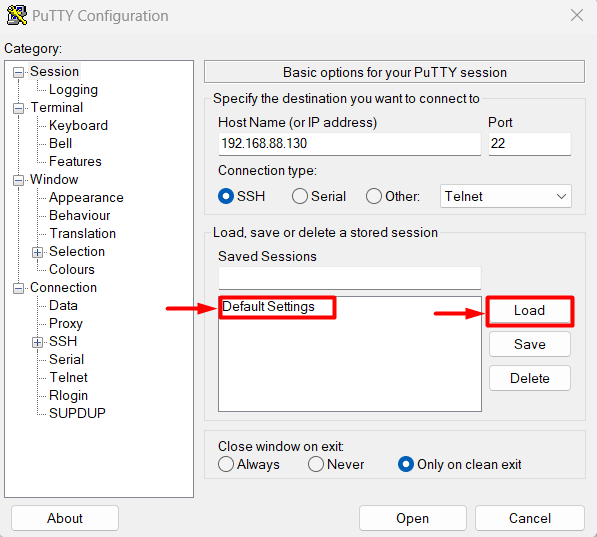Click the Saved Sessions name field
The width and height of the screenshot is (597, 537).
(350, 278)
